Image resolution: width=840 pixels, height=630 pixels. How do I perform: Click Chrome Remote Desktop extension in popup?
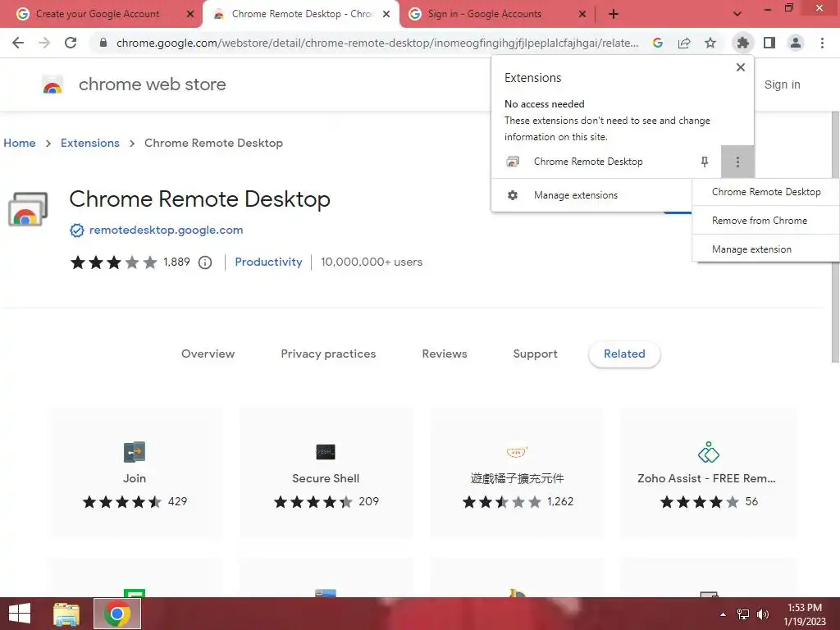pyautogui.click(x=588, y=162)
